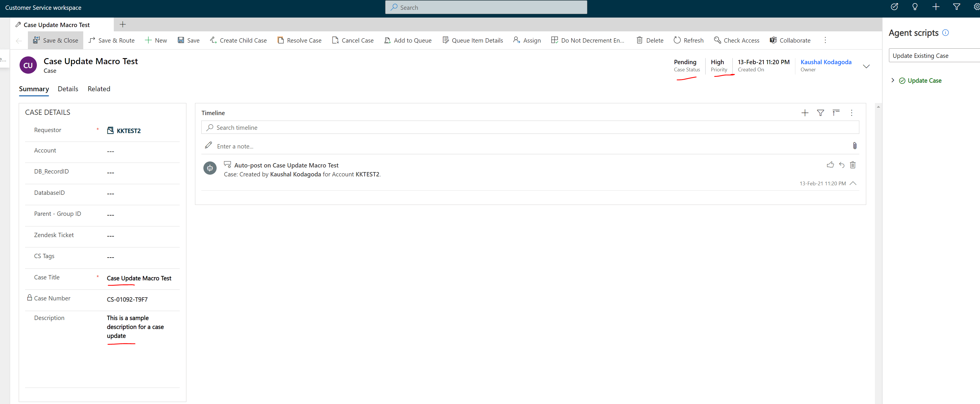Click the Refresh command icon
This screenshot has height=404, width=980.
click(677, 40)
